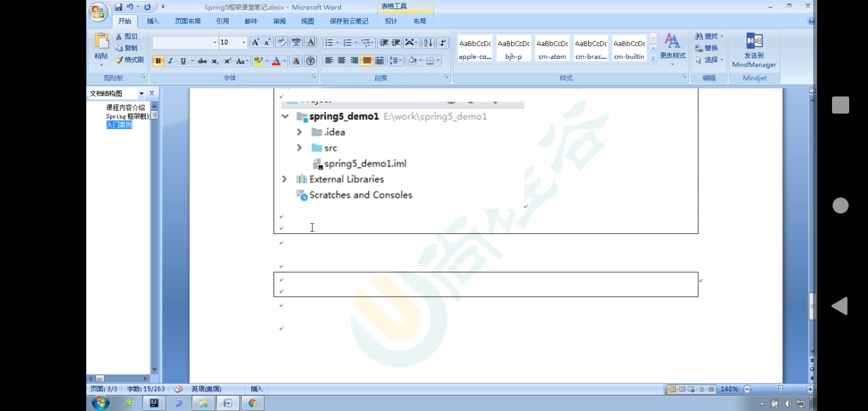Toggle Bold formatting

point(158,61)
